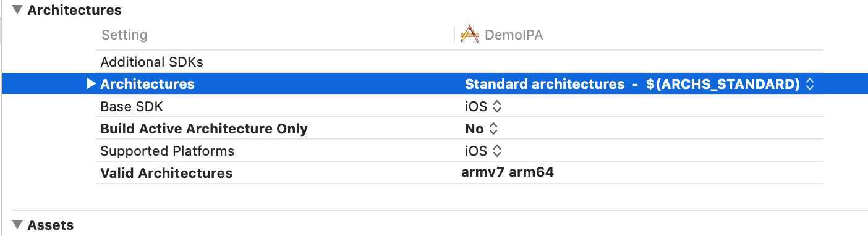Collapse the Architectures section triangle
Image resolution: width=868 pixels, height=236 pixels.
click(x=16, y=10)
